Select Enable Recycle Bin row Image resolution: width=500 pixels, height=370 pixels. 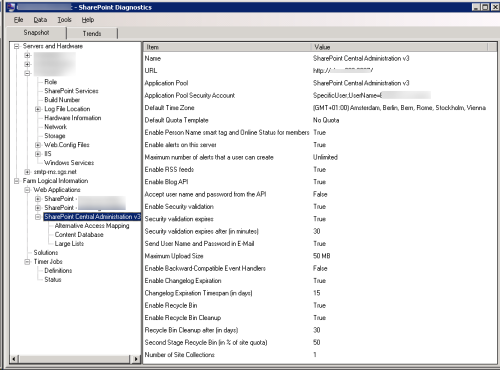coord(320,306)
